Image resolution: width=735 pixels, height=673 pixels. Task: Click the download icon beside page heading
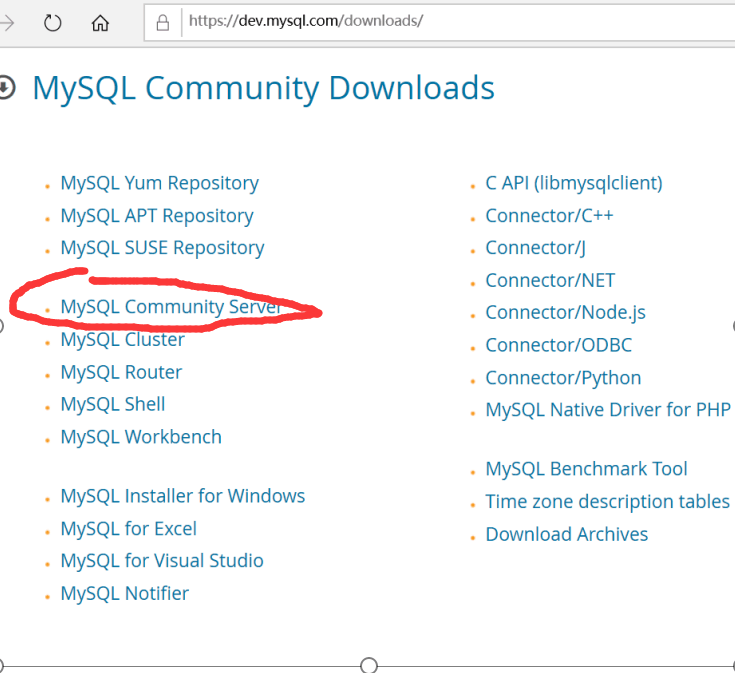pyautogui.click(x=7, y=88)
